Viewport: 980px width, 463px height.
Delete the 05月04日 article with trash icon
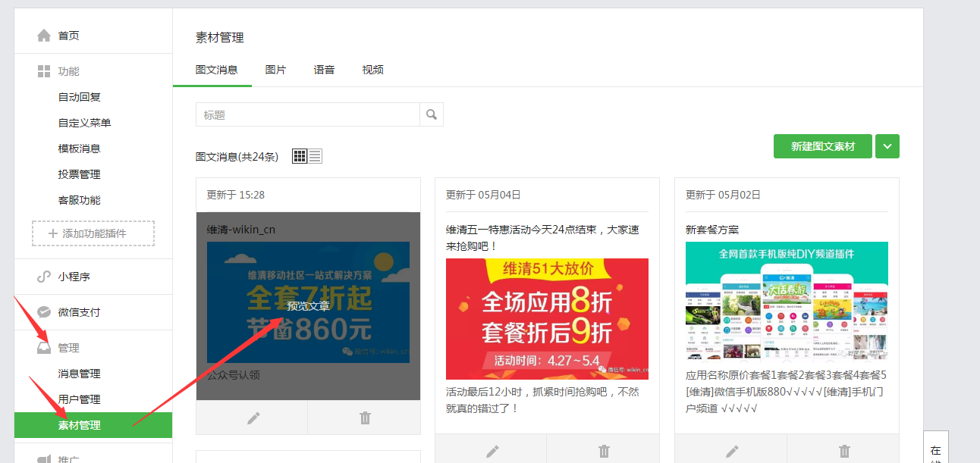tap(604, 451)
